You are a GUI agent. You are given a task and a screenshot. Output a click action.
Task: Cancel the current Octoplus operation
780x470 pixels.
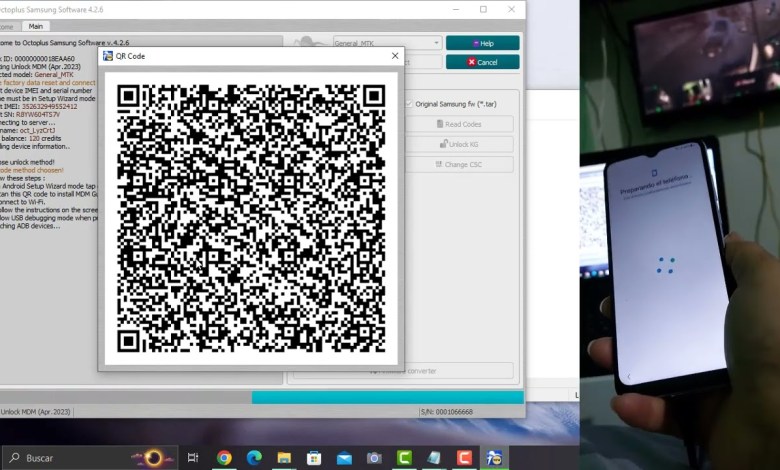[483, 62]
